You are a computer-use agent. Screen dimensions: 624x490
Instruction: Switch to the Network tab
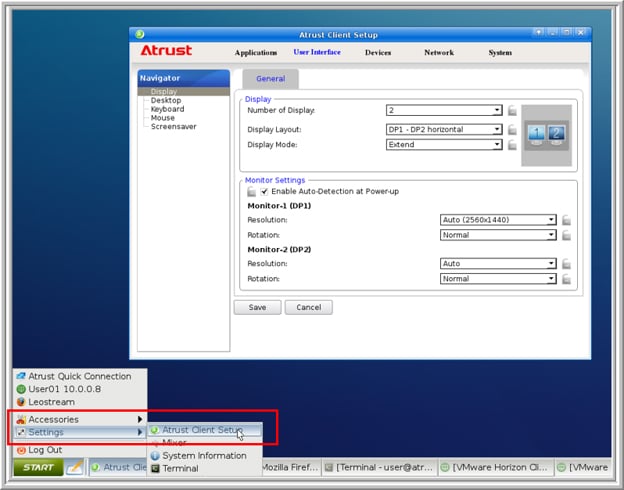click(x=439, y=53)
